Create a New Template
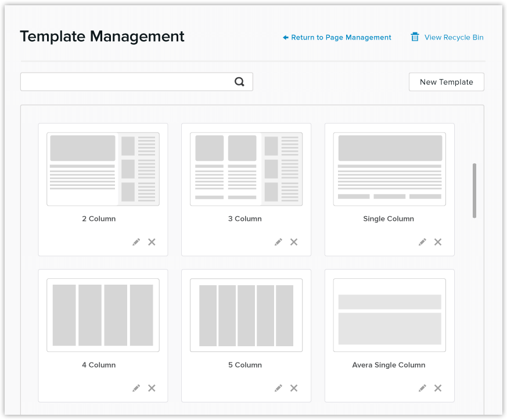507x420 pixels. click(x=446, y=82)
